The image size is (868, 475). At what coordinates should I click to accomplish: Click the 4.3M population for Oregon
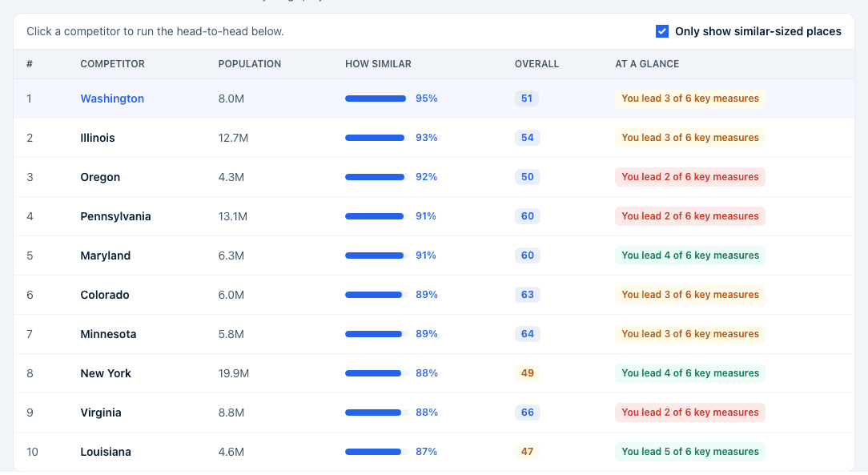(231, 177)
